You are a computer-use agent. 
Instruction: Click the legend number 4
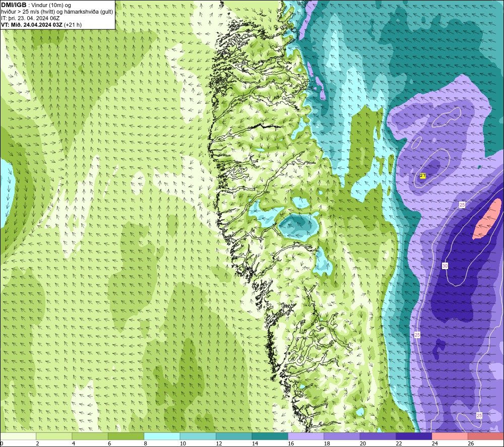point(74,443)
